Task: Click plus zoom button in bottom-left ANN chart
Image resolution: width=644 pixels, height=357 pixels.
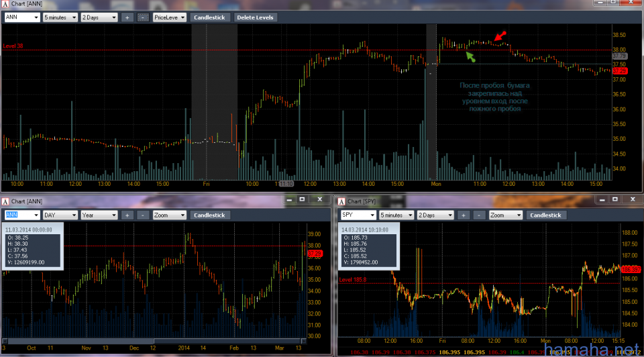Action: point(127,215)
